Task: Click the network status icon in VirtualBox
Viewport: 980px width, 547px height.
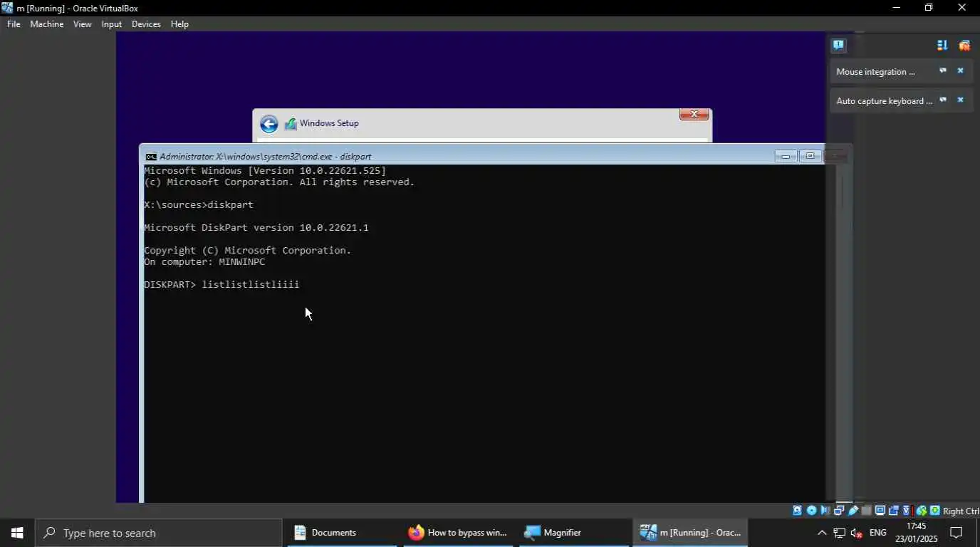Action: (839, 511)
